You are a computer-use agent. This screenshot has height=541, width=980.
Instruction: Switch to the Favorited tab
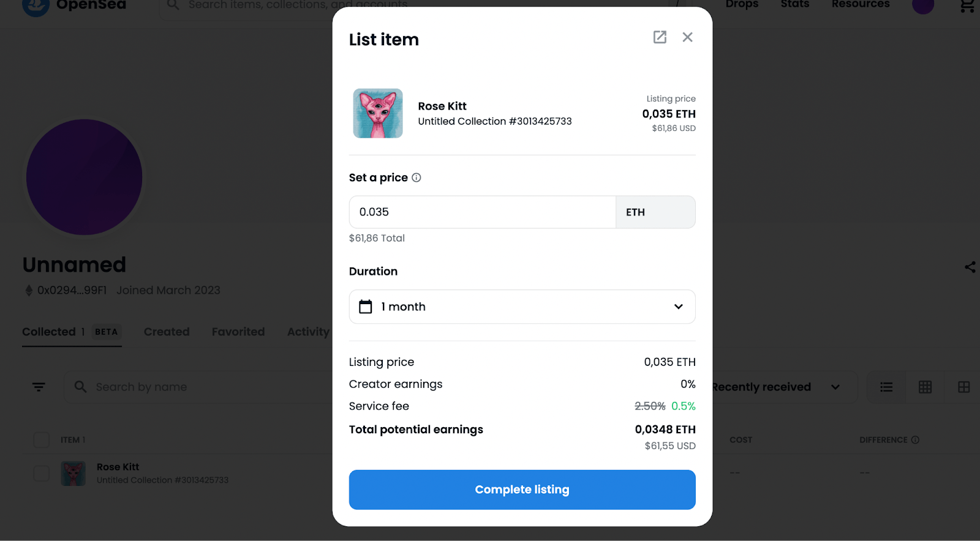click(x=238, y=332)
